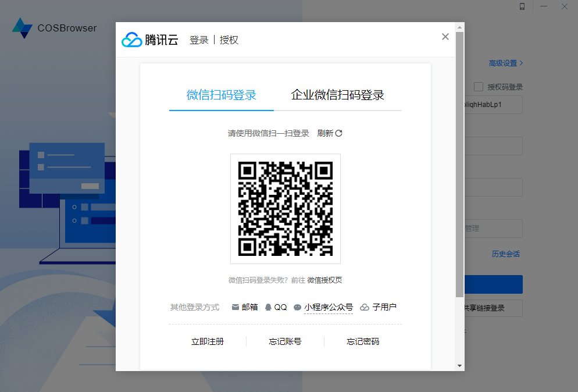Click 共享链接登录 button in background window

click(493, 308)
